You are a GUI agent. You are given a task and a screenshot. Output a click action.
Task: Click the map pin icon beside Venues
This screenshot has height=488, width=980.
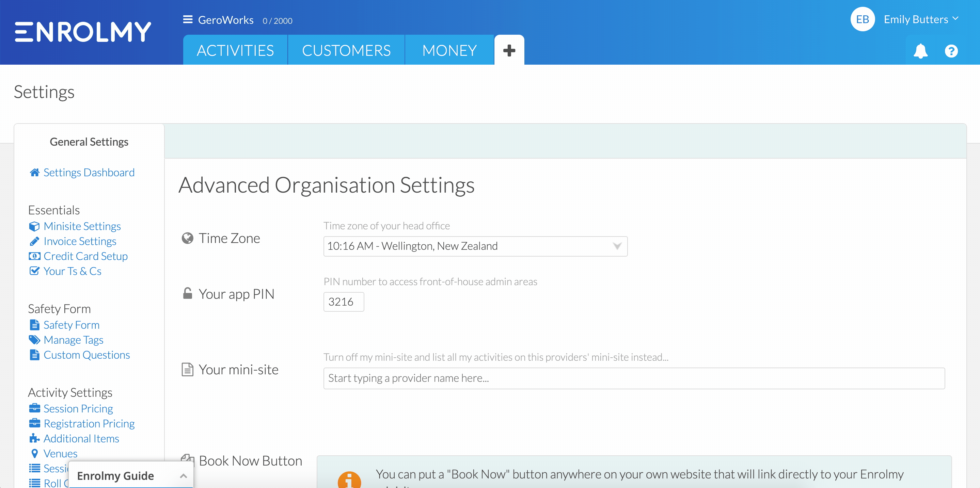click(34, 453)
